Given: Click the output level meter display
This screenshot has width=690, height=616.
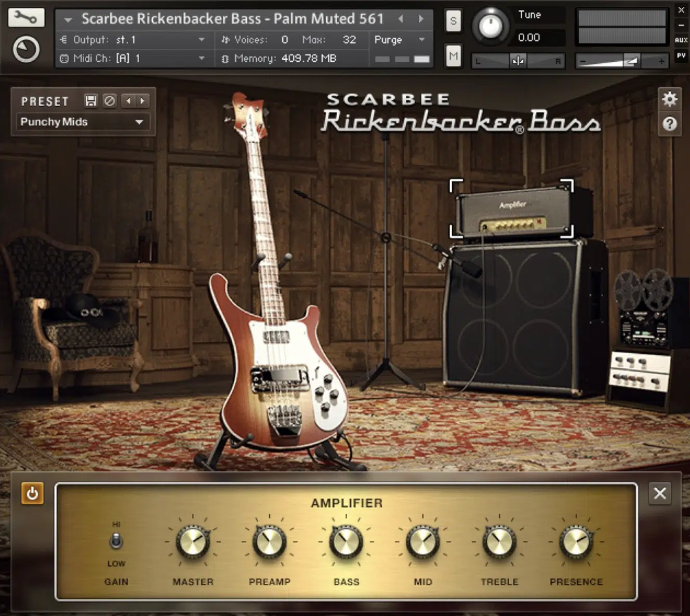Looking at the screenshot, I should point(622,28).
